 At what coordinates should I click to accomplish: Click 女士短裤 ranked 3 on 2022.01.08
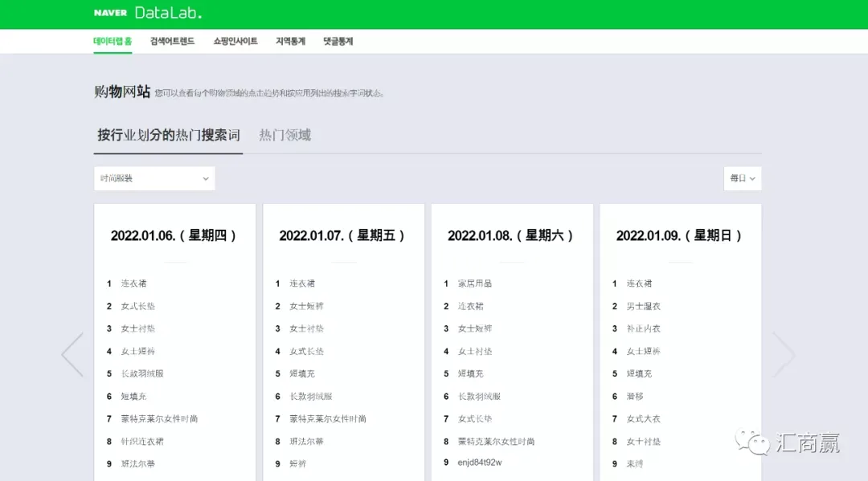[x=475, y=329]
